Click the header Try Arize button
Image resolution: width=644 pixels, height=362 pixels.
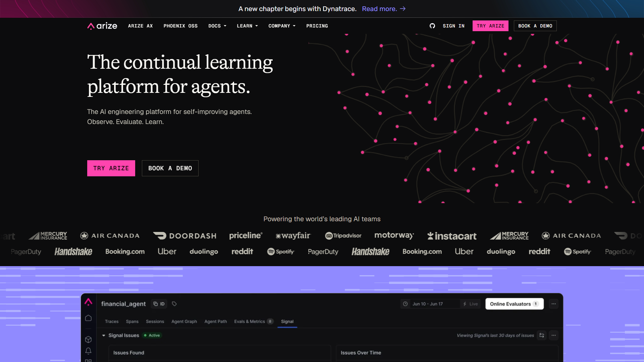point(490,26)
